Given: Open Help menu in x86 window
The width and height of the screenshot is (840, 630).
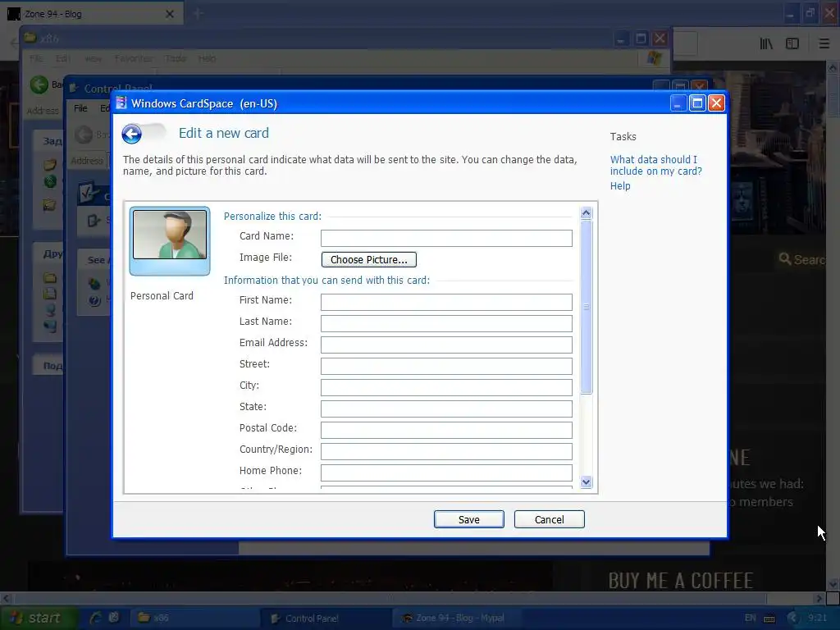Looking at the screenshot, I should pyautogui.click(x=207, y=58).
